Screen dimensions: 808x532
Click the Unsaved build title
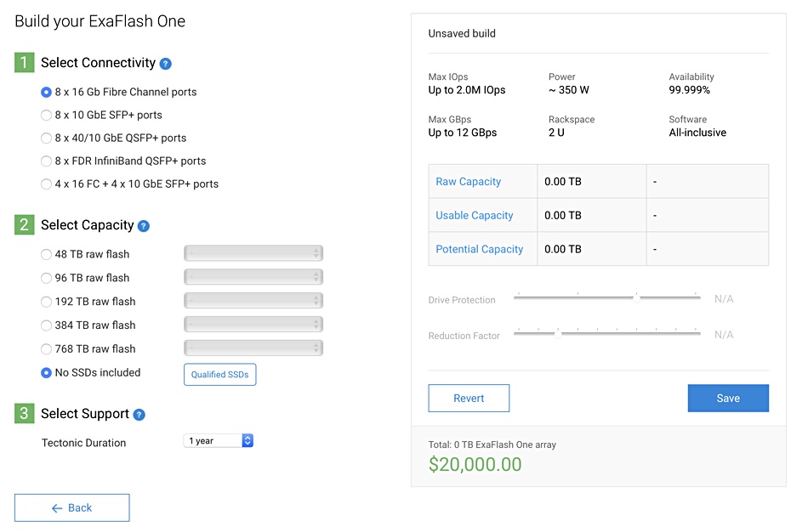tap(462, 33)
